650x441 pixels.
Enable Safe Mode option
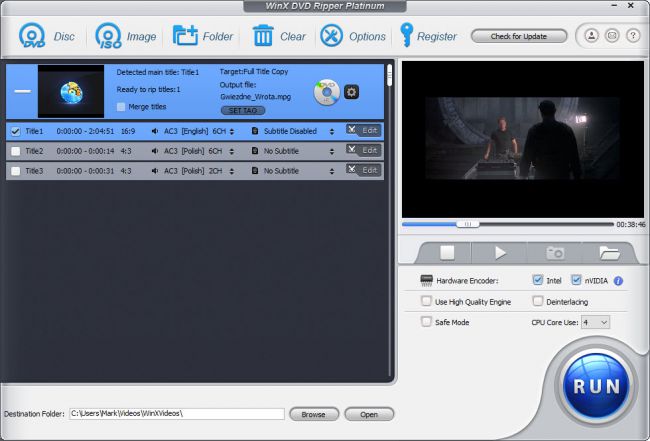tap(427, 322)
